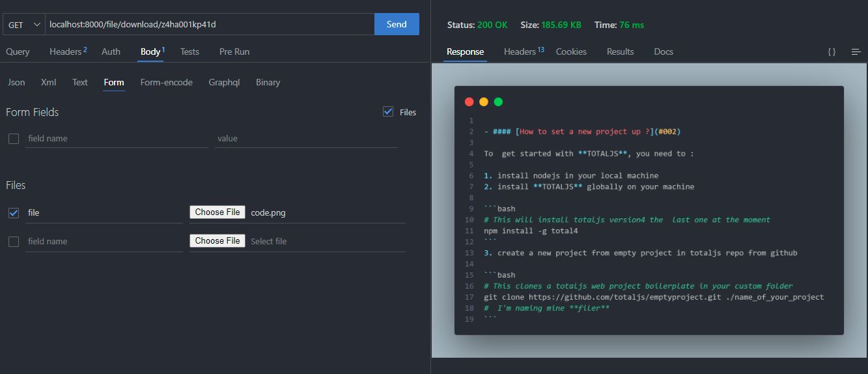
Task: Select the Xml body type
Action: click(x=48, y=82)
